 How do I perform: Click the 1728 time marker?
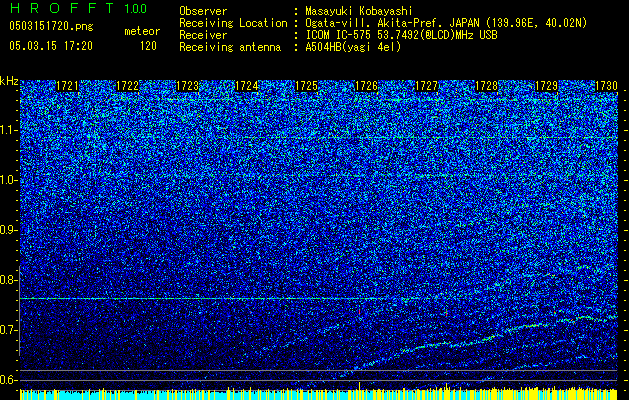486,86
